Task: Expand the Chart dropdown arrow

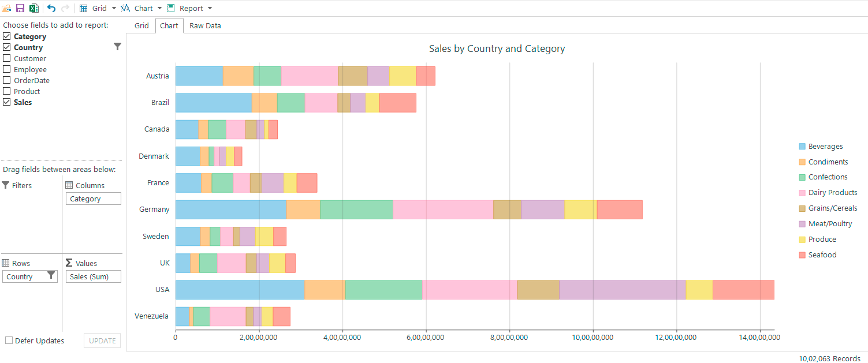Action: (x=159, y=8)
